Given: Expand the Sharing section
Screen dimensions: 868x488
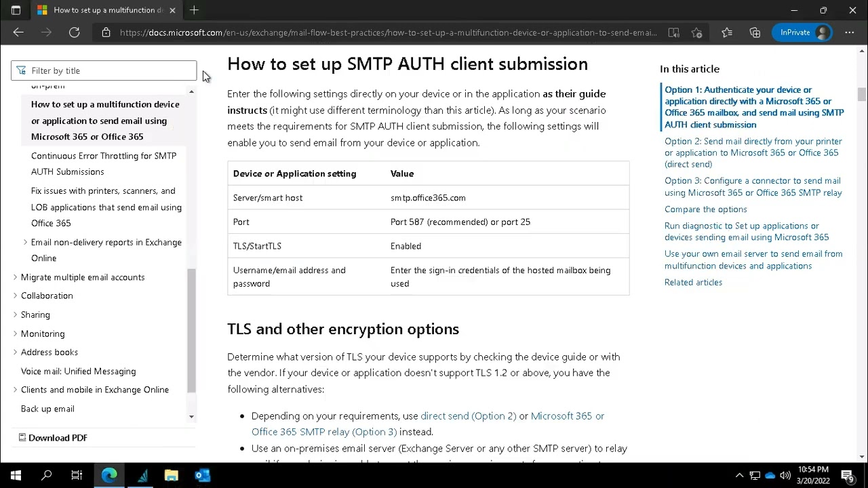Looking at the screenshot, I should tap(15, 314).
